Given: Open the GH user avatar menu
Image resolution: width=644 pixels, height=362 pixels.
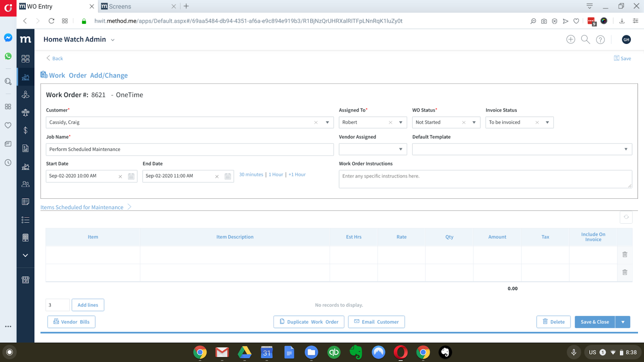Looking at the screenshot, I should [x=626, y=39].
